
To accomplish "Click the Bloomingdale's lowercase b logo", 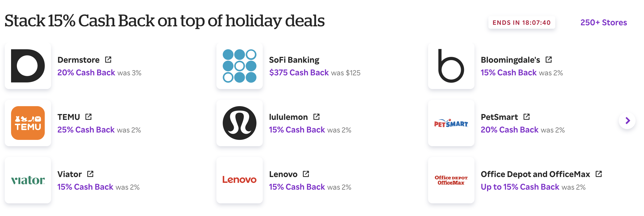I will point(451,66).
